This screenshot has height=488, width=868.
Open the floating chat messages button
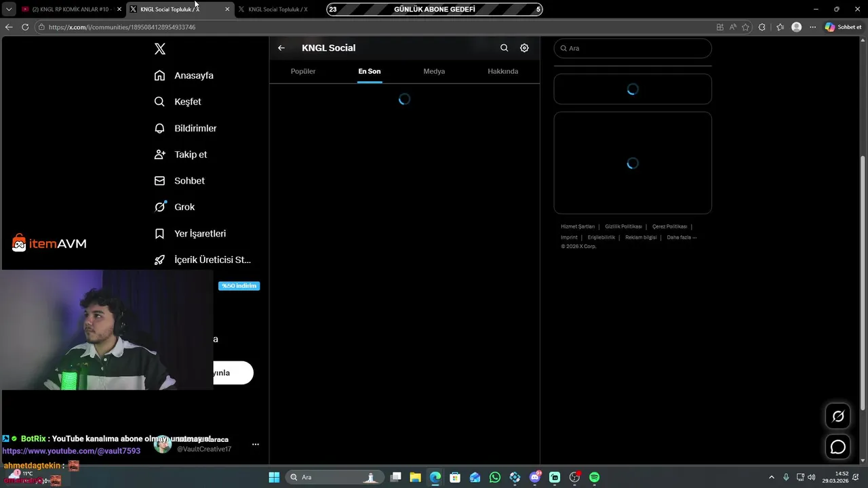click(x=838, y=447)
